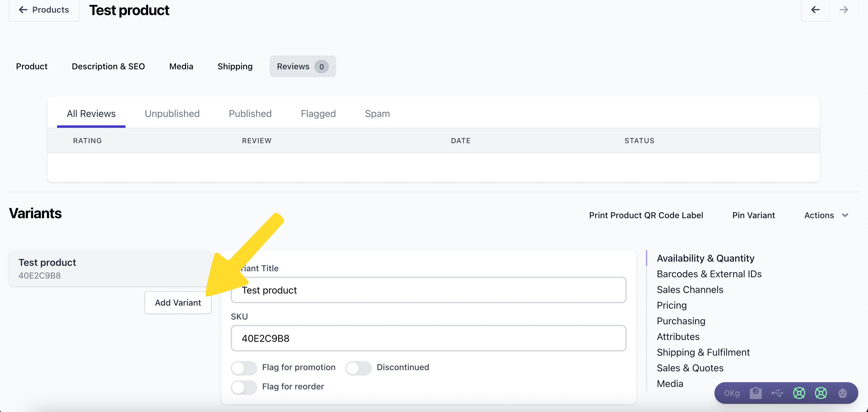
Task: Open the Actions dropdown menu
Action: pos(826,215)
